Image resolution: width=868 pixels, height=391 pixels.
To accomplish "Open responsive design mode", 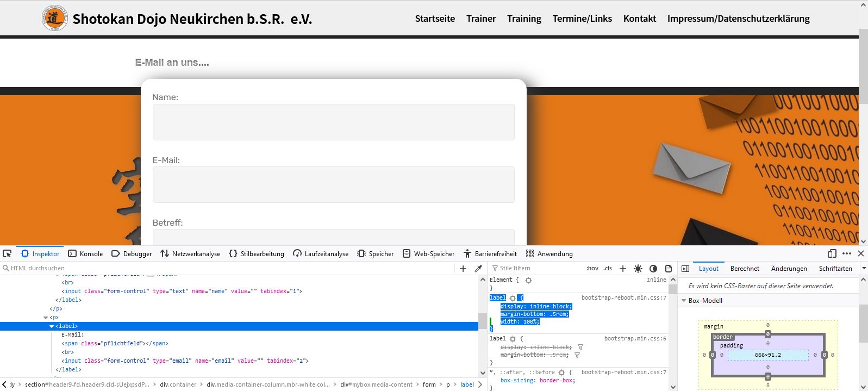I will [832, 253].
